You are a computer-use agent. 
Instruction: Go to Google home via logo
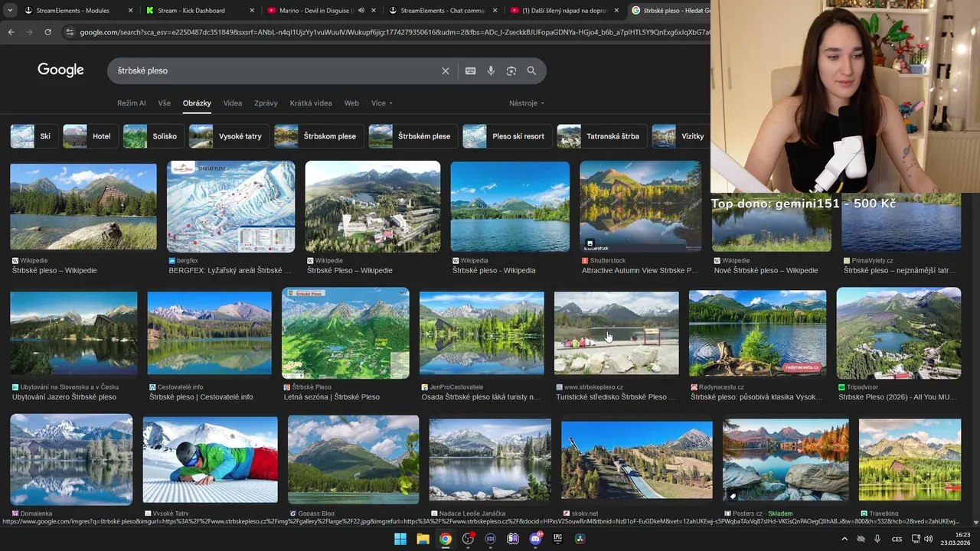coord(60,70)
